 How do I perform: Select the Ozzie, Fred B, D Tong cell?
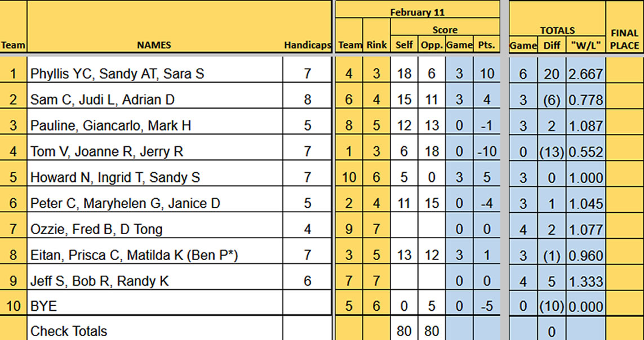(x=96, y=229)
